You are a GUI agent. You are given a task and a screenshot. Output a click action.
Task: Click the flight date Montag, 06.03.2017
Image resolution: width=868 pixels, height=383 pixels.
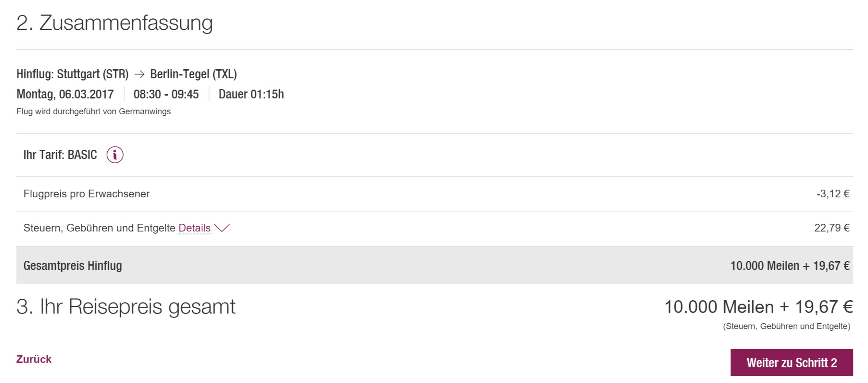65,94
